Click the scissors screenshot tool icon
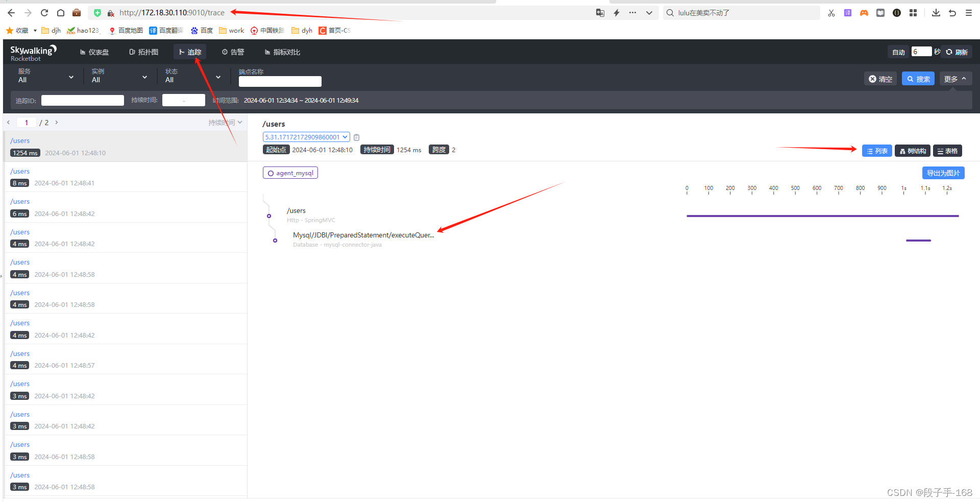Image resolution: width=980 pixels, height=502 pixels. coord(831,13)
